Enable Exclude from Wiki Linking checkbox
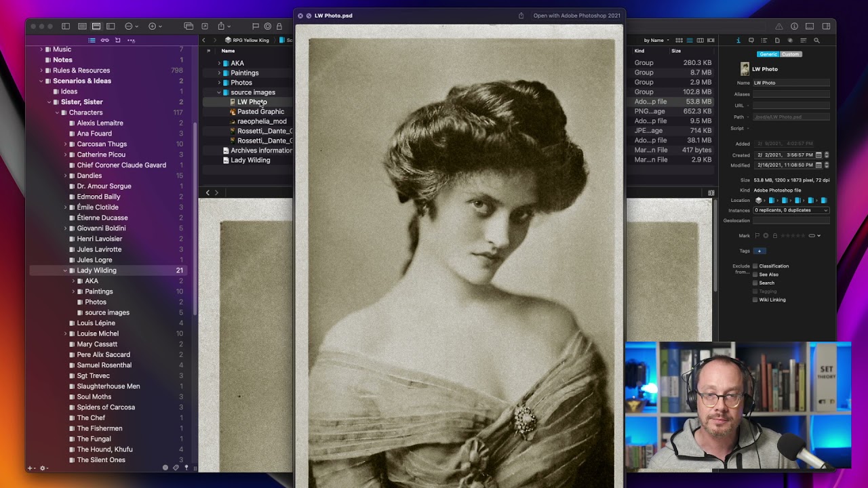Screen dimensions: 868x488 click(755, 300)
